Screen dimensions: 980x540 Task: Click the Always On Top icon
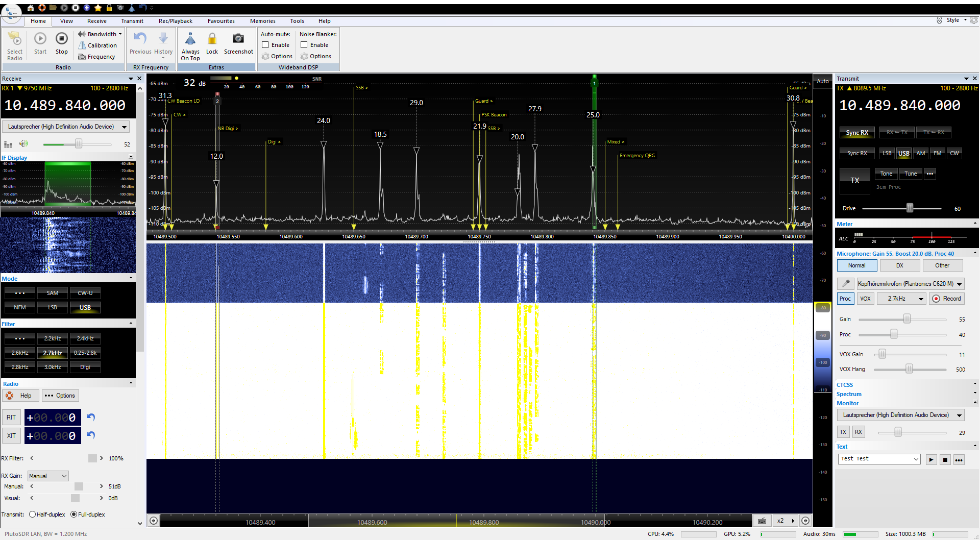click(x=190, y=39)
